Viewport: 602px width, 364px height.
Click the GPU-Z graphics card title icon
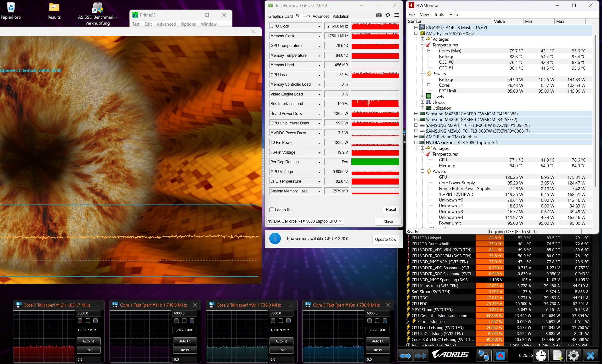tap(270, 5)
